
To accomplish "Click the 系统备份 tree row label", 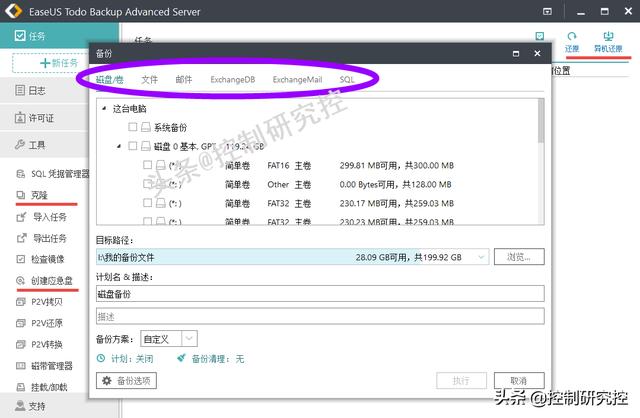I will [170, 127].
